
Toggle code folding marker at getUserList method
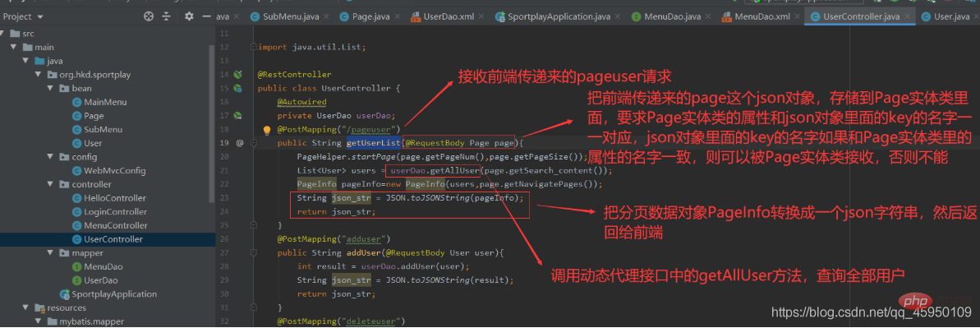[254, 143]
